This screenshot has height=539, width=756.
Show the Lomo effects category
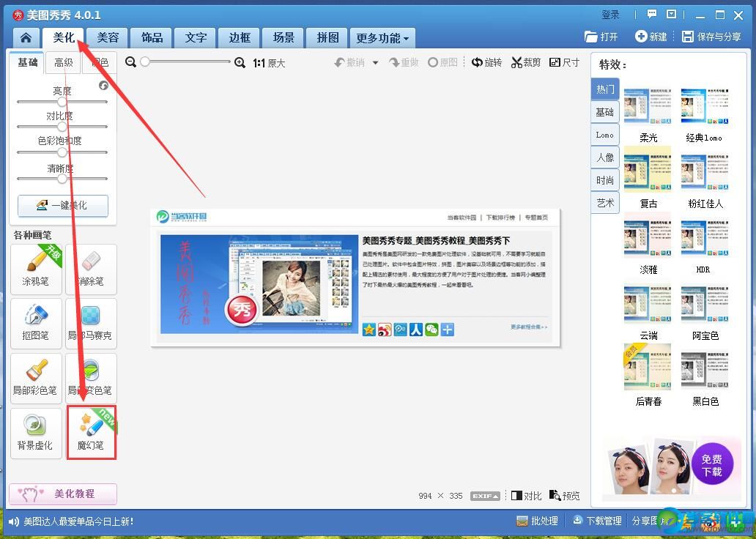click(x=605, y=135)
